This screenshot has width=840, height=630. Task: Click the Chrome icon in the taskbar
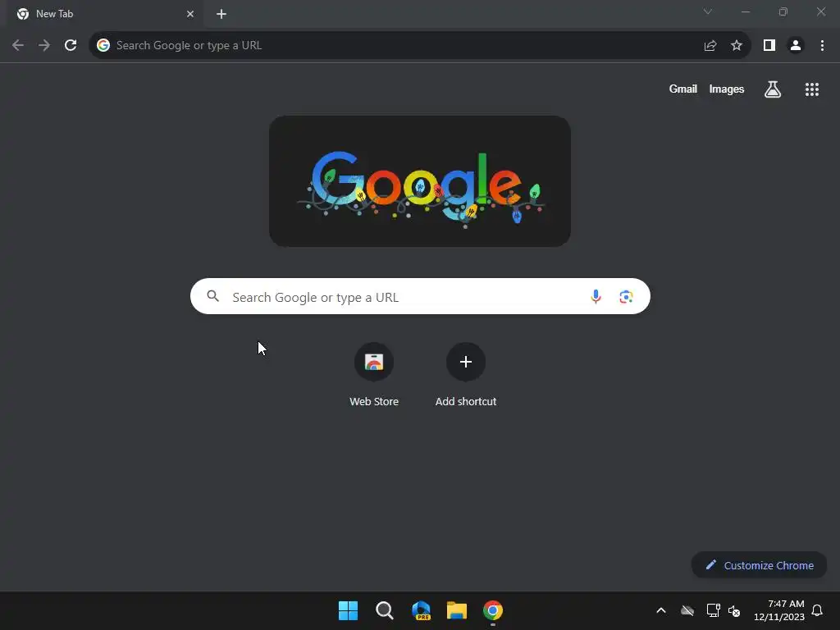(493, 610)
